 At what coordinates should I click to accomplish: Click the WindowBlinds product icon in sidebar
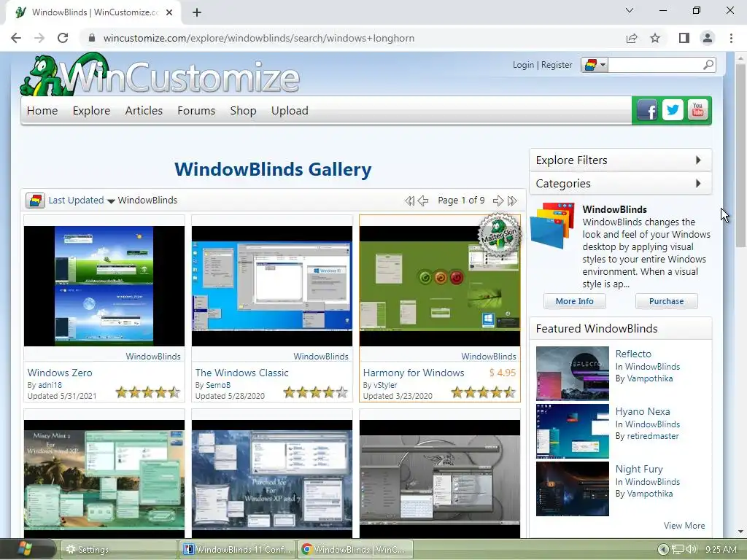click(x=553, y=226)
